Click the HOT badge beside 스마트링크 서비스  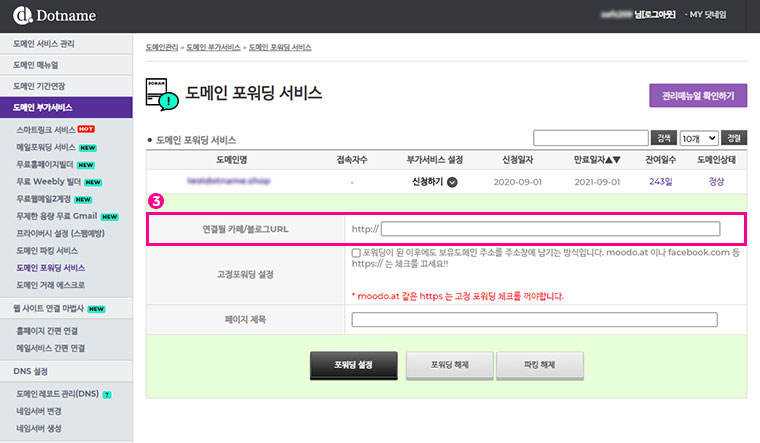[86, 129]
